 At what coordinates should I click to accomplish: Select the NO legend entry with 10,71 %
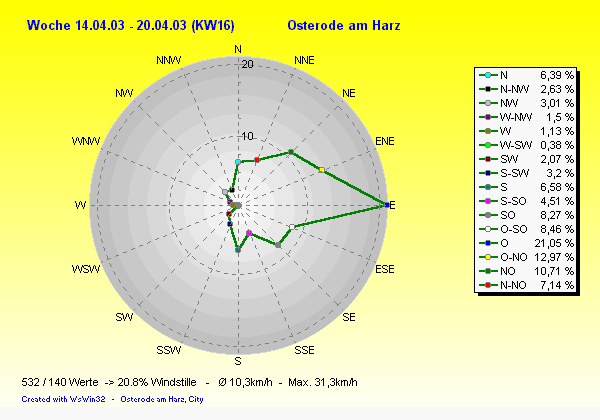tap(526, 271)
